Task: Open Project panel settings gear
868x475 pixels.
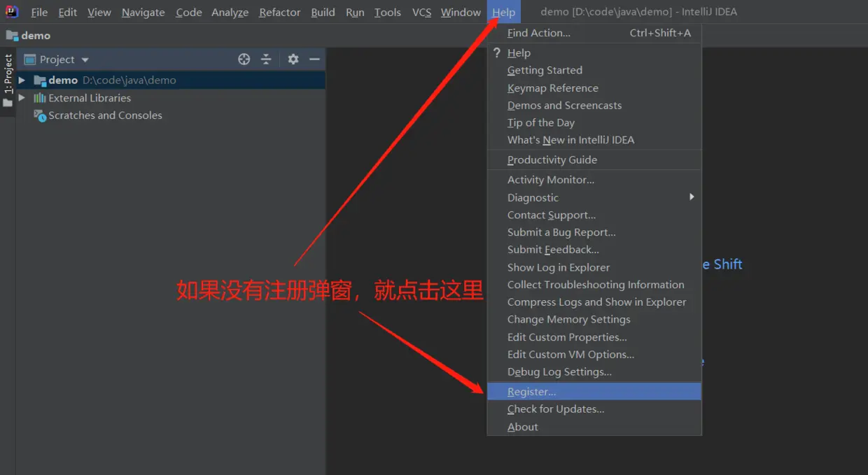Action: coord(293,59)
